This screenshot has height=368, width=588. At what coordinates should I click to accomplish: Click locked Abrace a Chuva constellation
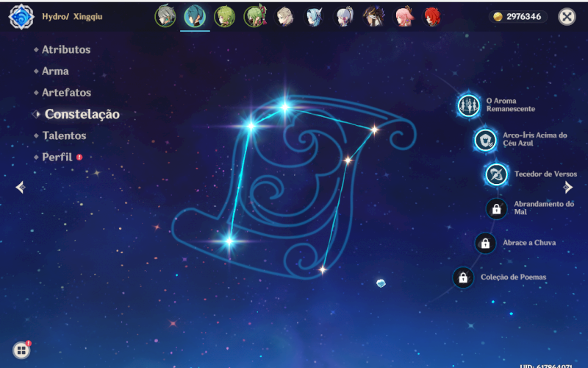485,243
